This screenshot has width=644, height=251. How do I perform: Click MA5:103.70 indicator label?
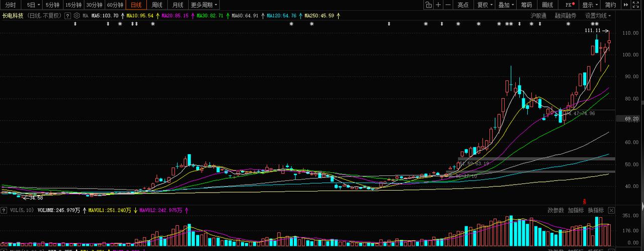105,16
